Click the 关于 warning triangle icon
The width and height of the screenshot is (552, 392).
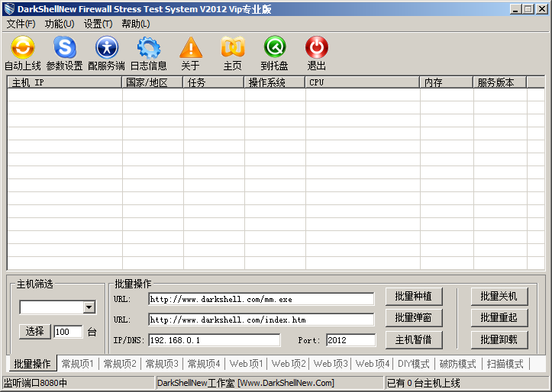[x=190, y=49]
